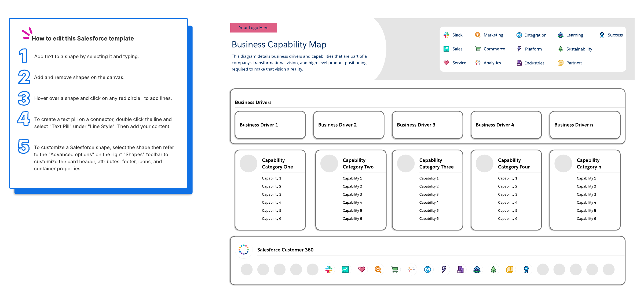Select the Service heart legend icon
Image resolution: width=644 pixels, height=299 pixels.
tap(446, 63)
